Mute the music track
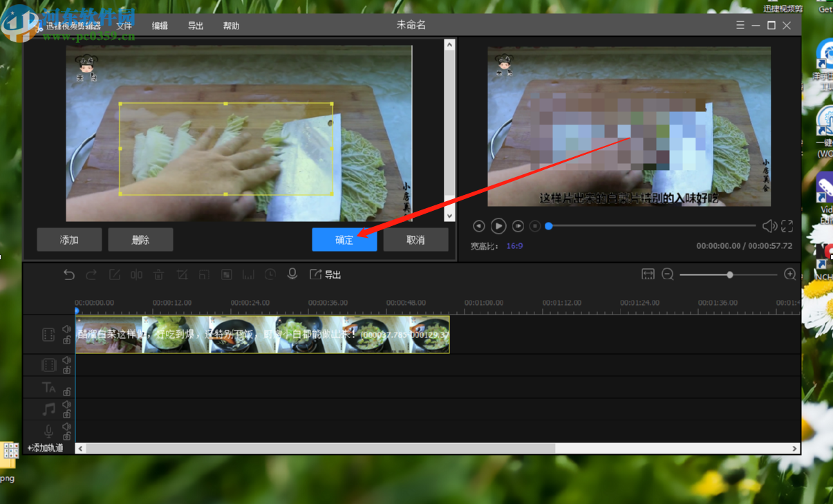Screen dimensions: 833x504 click(67, 404)
